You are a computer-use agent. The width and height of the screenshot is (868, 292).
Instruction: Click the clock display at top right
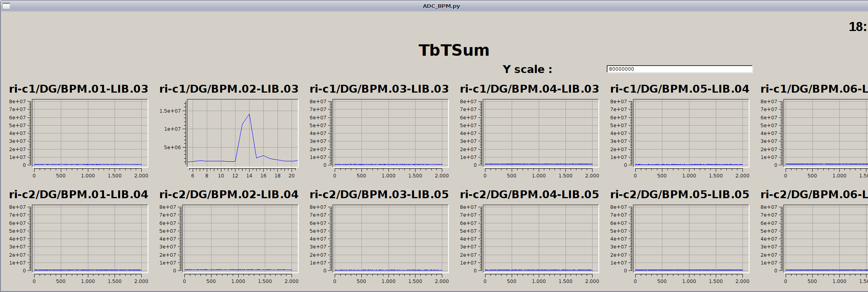click(x=857, y=27)
